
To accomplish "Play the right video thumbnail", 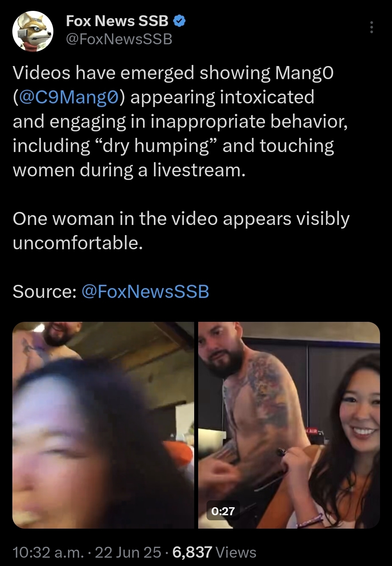I will point(289,425).
